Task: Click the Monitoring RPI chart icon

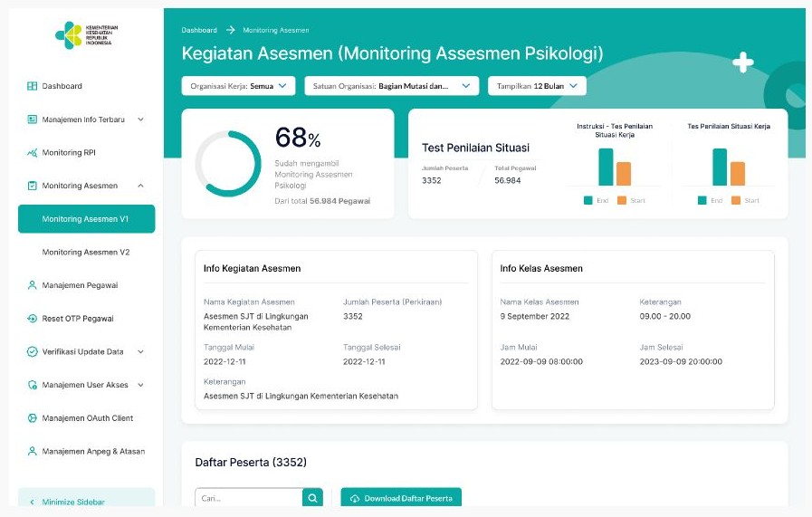Action: 32,152
